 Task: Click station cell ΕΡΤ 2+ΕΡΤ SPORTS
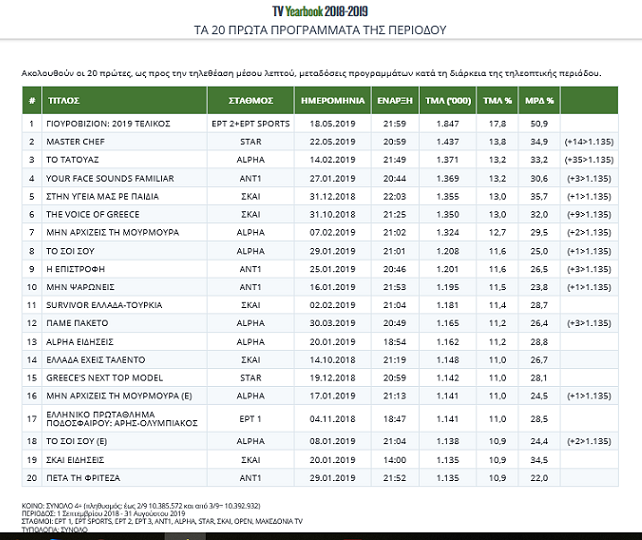point(251,124)
